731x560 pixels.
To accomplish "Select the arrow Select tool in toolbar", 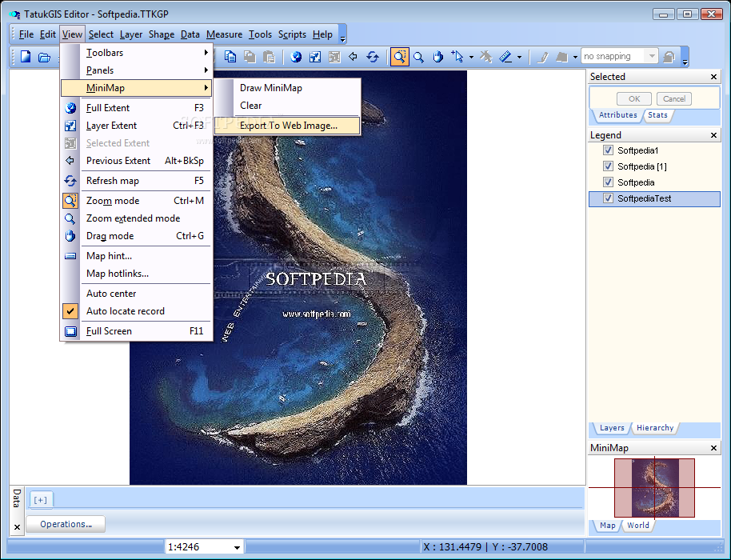I will point(457,57).
